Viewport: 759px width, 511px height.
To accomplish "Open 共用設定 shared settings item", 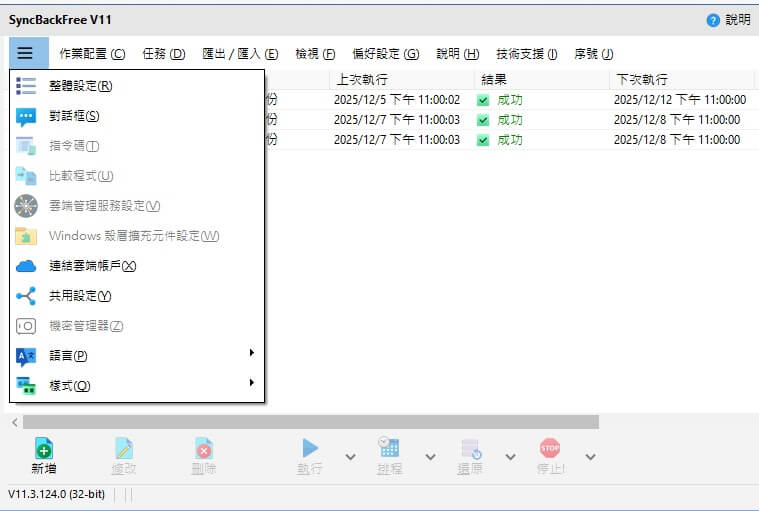I will tap(80, 296).
